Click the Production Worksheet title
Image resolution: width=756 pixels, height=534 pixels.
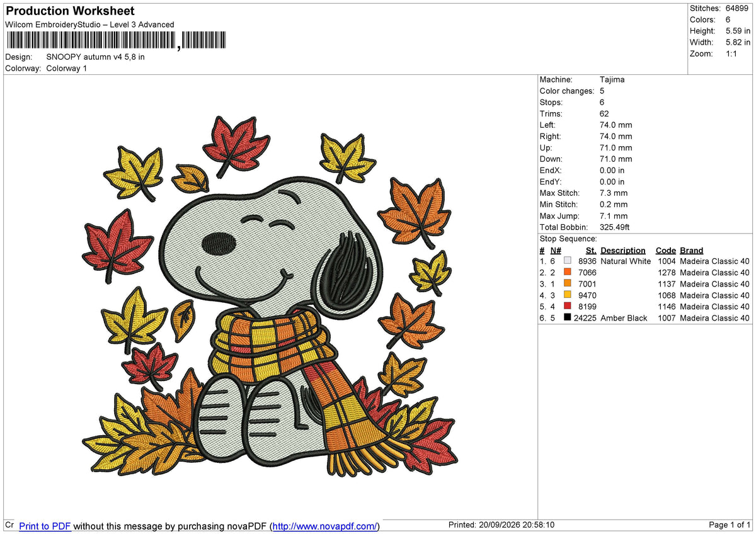70,11
